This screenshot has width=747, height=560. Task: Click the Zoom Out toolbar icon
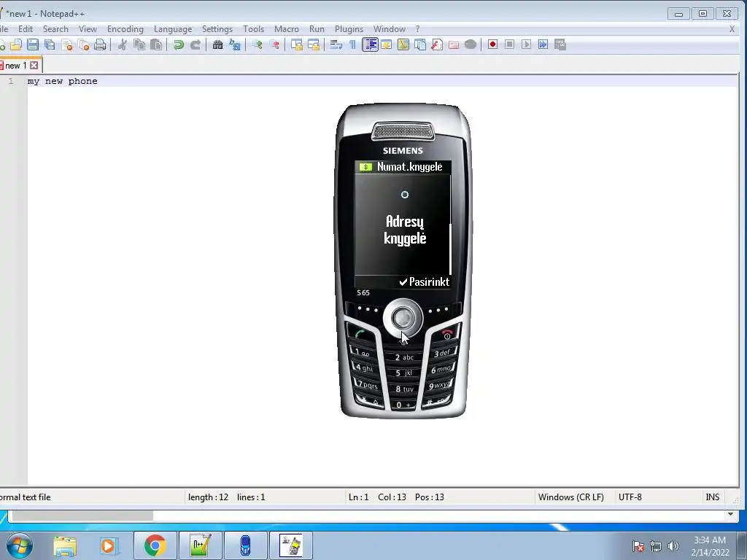(x=274, y=44)
